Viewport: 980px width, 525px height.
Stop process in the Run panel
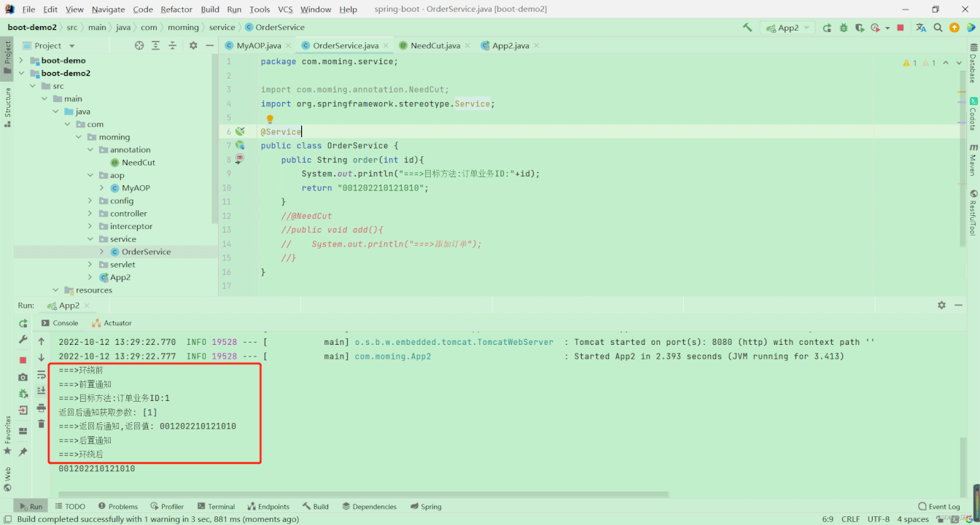tap(23, 360)
